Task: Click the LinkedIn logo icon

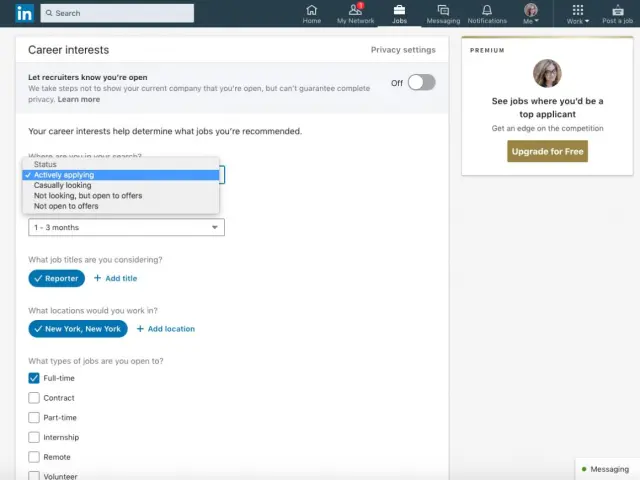Action: click(25, 13)
